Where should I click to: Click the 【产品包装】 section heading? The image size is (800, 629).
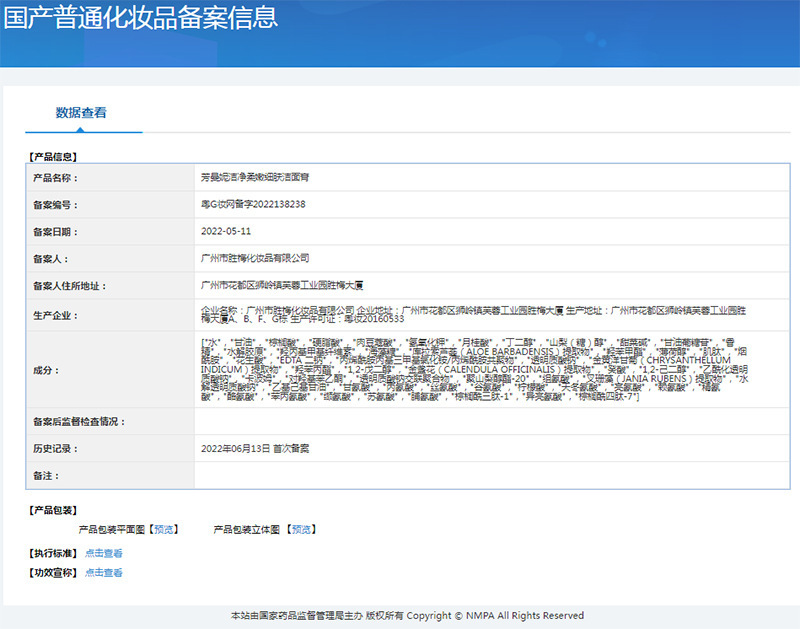pos(53,510)
